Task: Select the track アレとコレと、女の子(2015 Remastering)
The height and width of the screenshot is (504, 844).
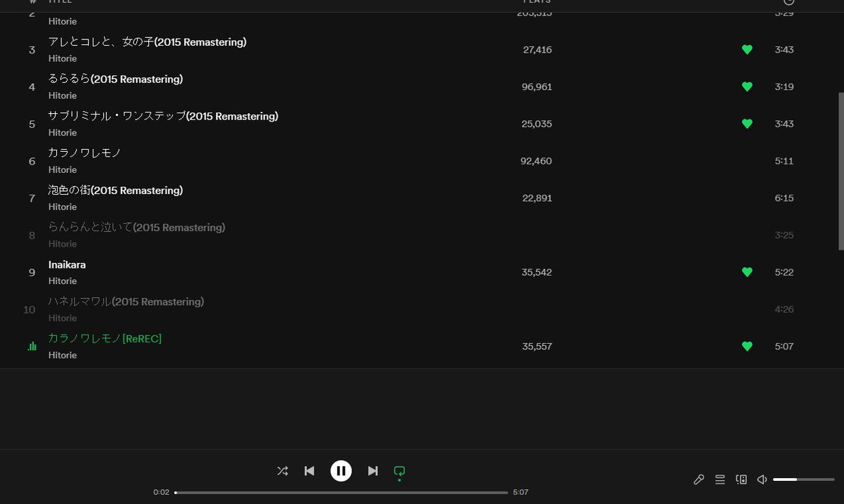Action: (x=147, y=42)
